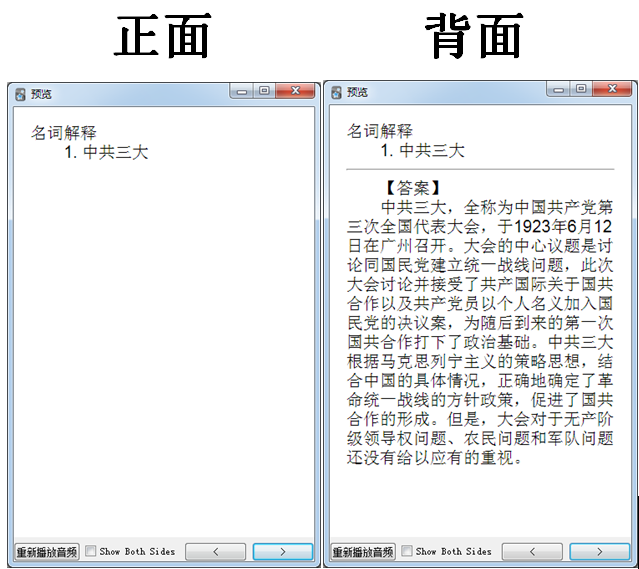Click replay audio button in left 正面 window

[x=46, y=552]
